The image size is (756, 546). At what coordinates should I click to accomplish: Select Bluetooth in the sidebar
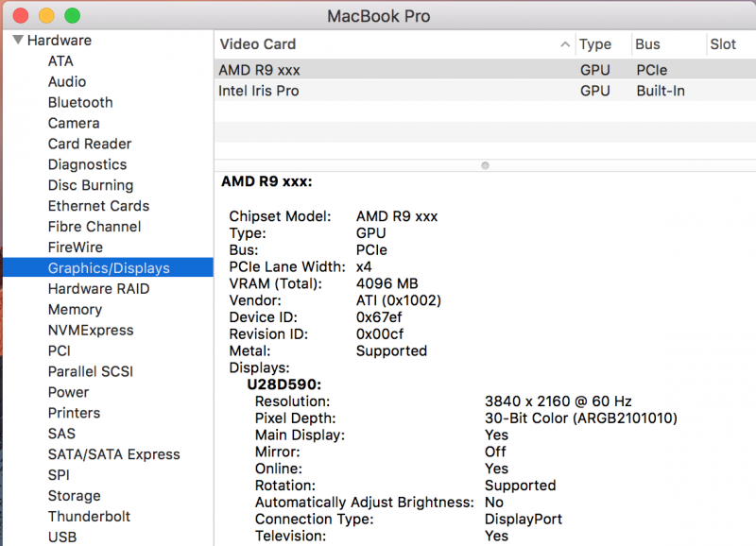pos(80,103)
